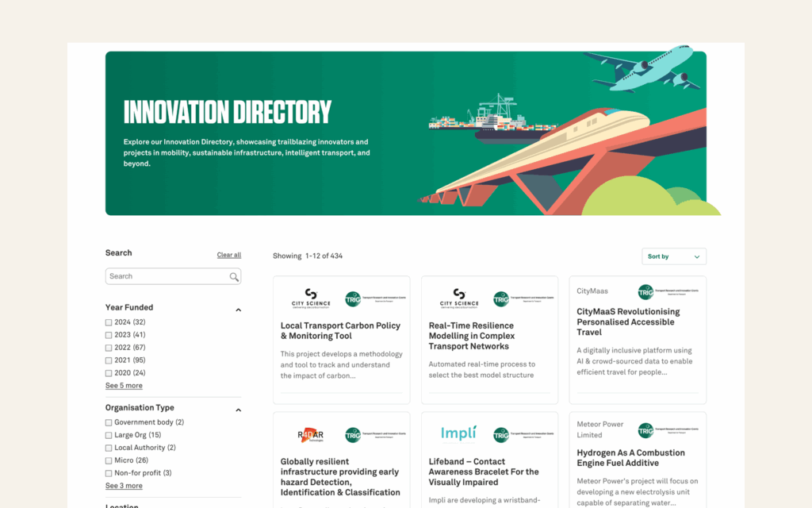The height and width of the screenshot is (508, 812).
Task: Enable the 2021 year filter
Action: (109, 360)
